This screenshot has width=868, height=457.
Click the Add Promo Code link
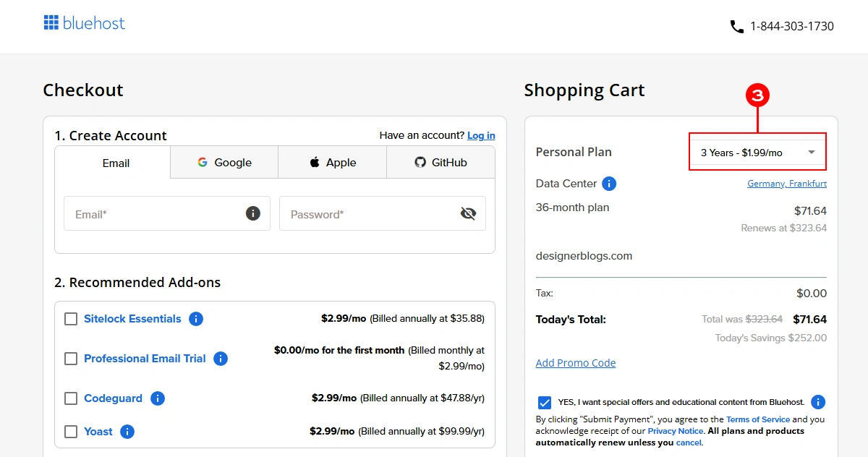(x=576, y=362)
